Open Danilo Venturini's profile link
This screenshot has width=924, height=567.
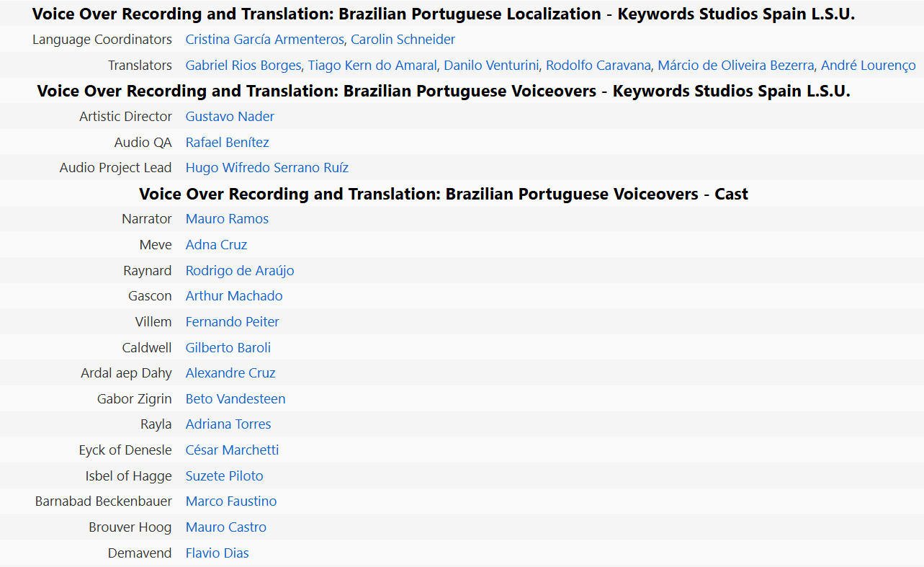pyautogui.click(x=491, y=66)
